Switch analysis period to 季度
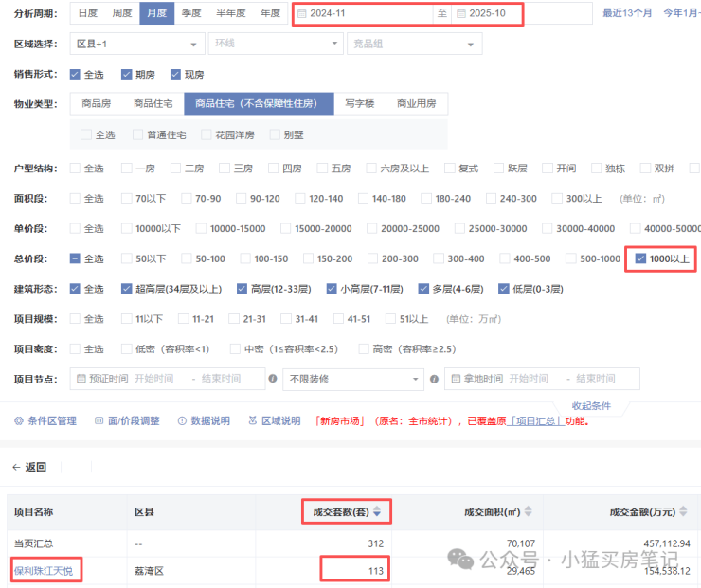Image resolution: width=701 pixels, height=588 pixels. [191, 13]
